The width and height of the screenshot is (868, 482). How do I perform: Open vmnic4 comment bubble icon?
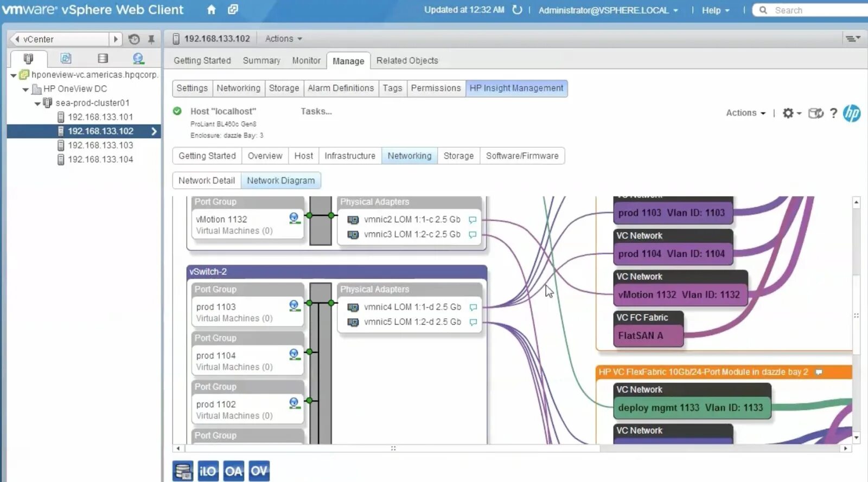(x=473, y=307)
